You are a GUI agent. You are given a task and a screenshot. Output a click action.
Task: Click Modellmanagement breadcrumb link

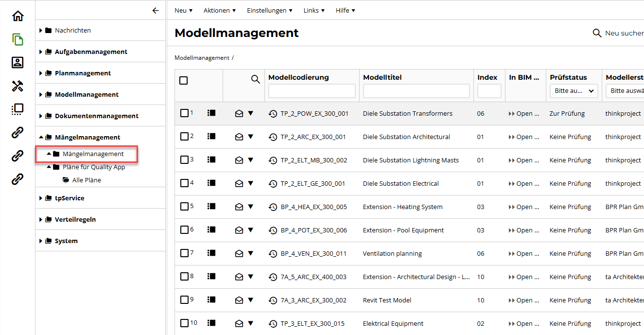tap(202, 58)
